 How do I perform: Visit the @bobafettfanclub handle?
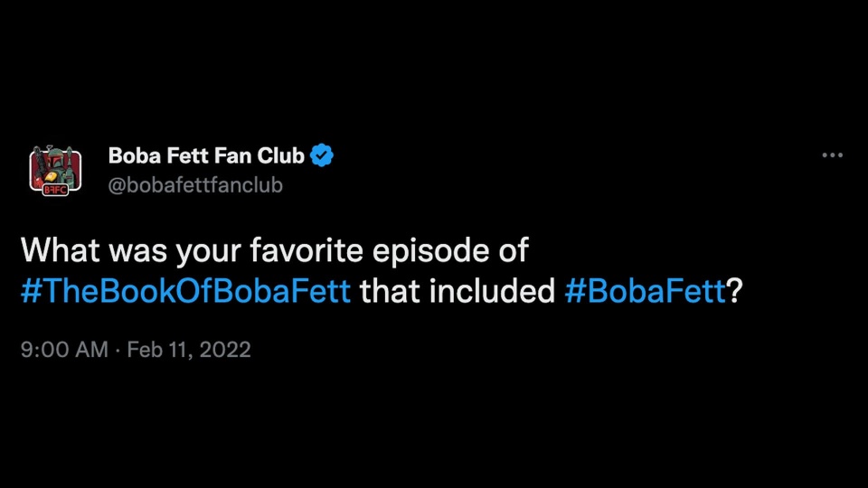195,184
